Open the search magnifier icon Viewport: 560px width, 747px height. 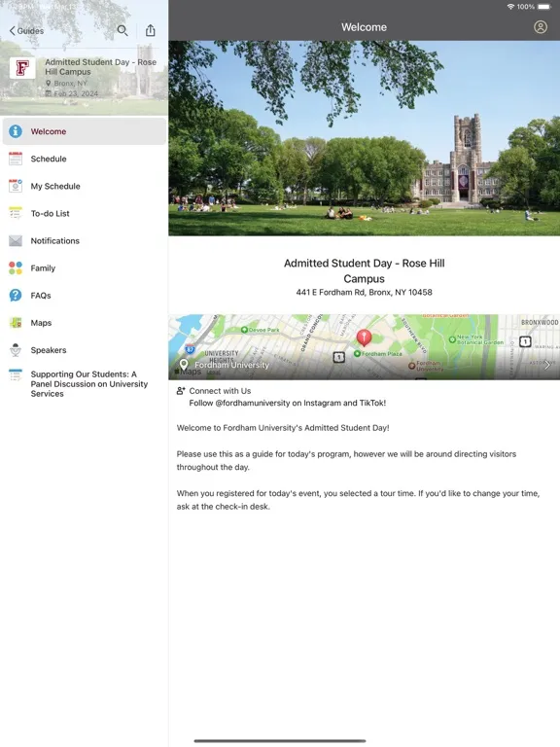(122, 30)
